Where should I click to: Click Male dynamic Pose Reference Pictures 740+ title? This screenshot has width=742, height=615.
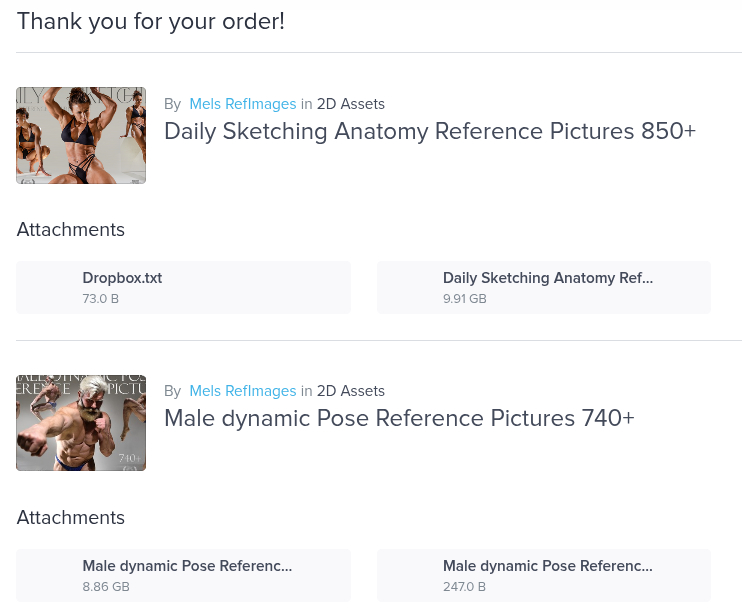click(399, 418)
